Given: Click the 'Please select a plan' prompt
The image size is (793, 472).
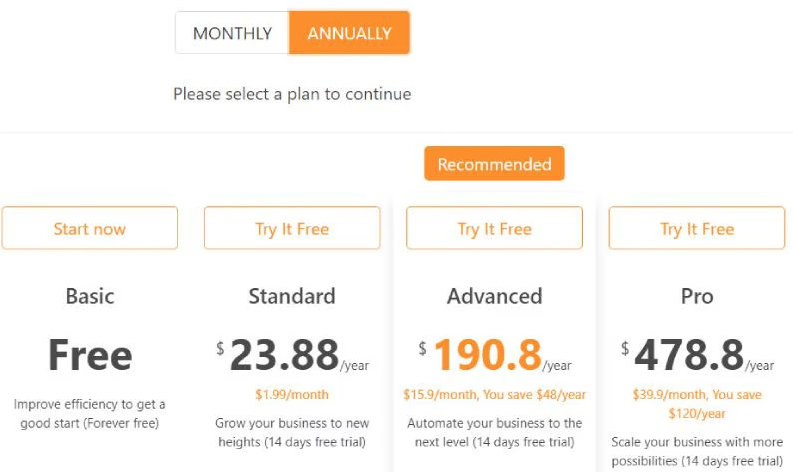Looking at the screenshot, I should click(292, 94).
